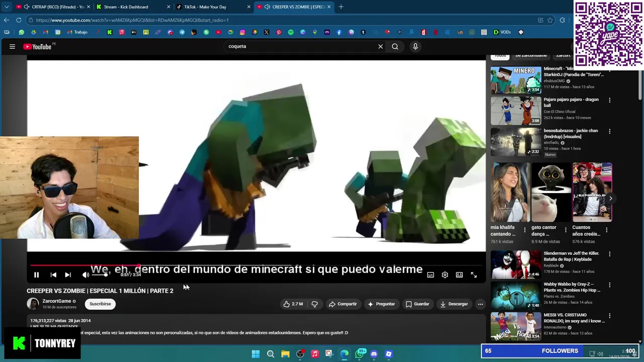Image resolution: width=644 pixels, height=362 pixels.
Task: Run search with magnifier button
Action: click(x=395, y=46)
